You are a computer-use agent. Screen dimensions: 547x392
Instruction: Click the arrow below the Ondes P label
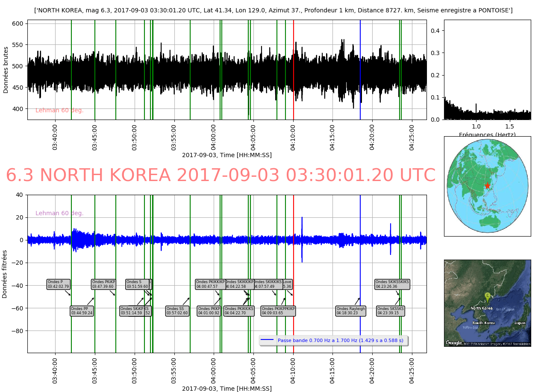68,293
